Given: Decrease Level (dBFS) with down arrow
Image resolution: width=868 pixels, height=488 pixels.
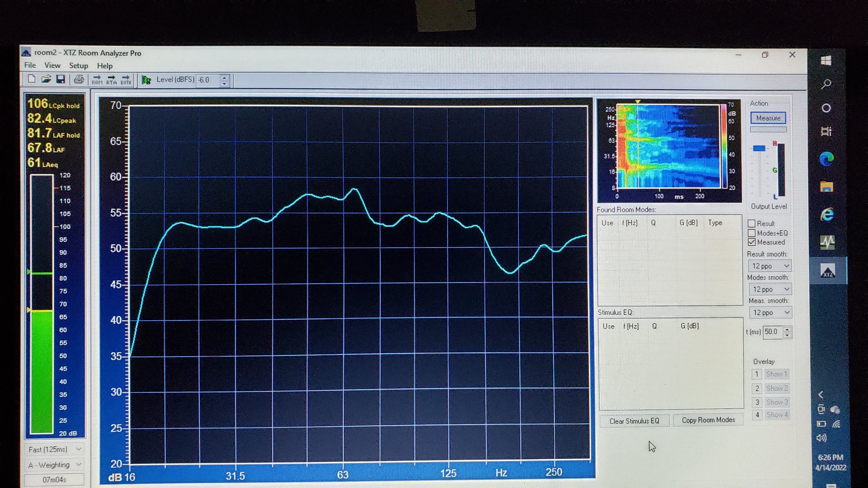Looking at the screenshot, I should click(224, 83).
